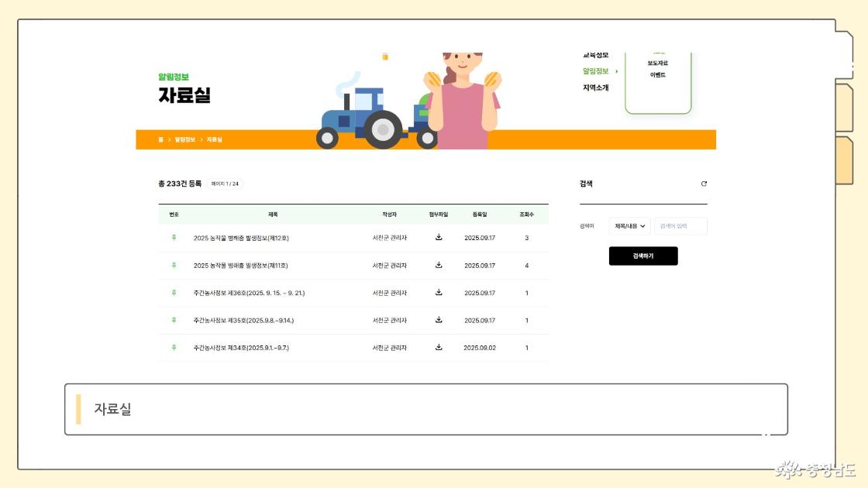Screen dimensions: 868x488
Task: Download attachment for 병해충 발생정보 제11호
Action: click(x=439, y=265)
